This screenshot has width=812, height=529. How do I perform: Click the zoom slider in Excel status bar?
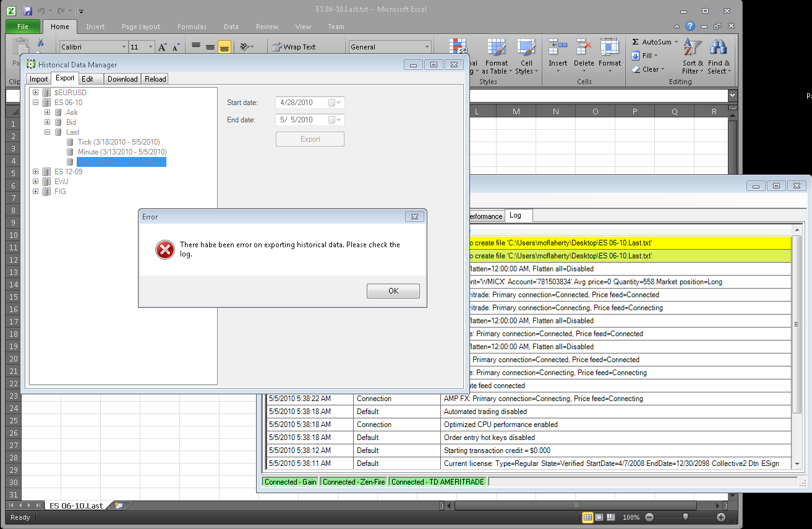(x=685, y=517)
